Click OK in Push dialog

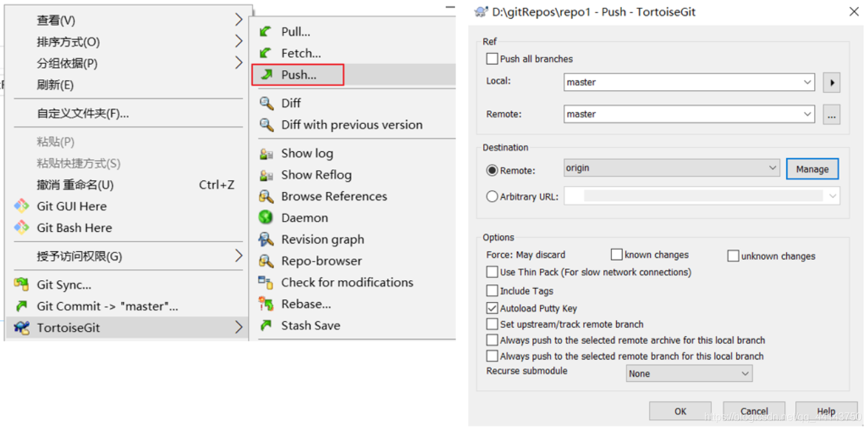[x=680, y=411]
